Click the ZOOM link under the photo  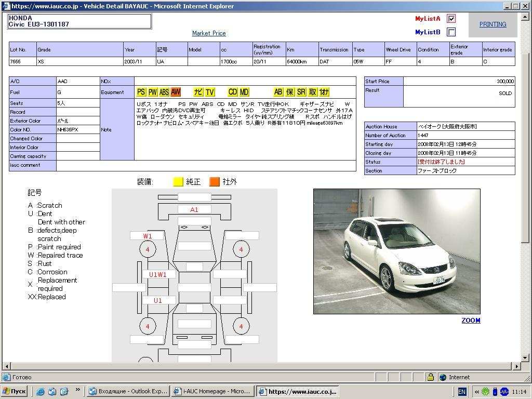(x=471, y=320)
